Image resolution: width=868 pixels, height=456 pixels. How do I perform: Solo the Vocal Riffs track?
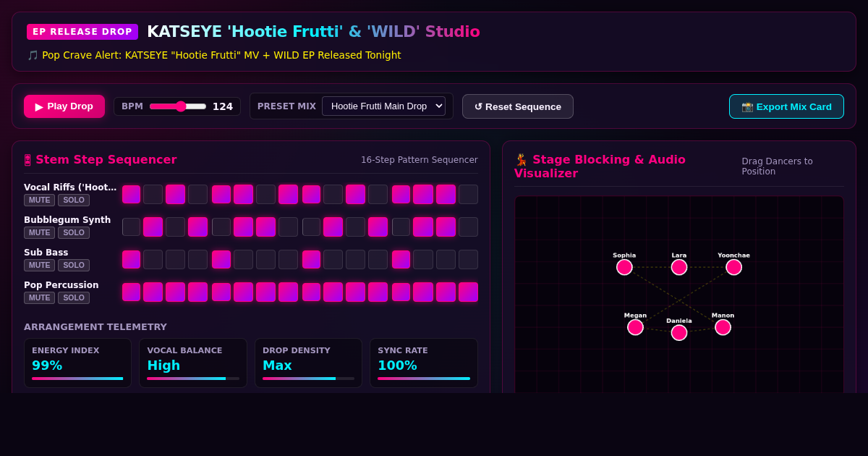pos(74,200)
